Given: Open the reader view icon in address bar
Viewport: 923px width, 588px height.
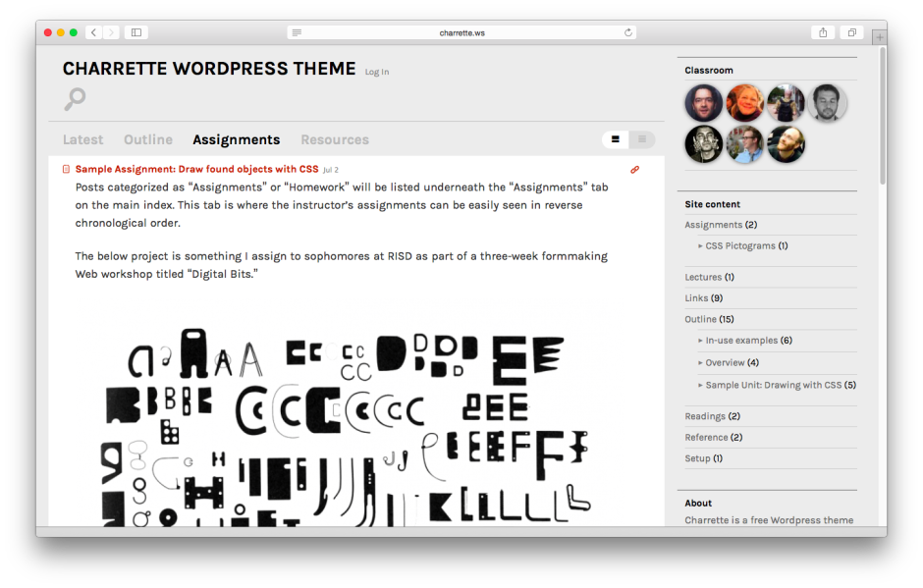Looking at the screenshot, I should pyautogui.click(x=297, y=32).
